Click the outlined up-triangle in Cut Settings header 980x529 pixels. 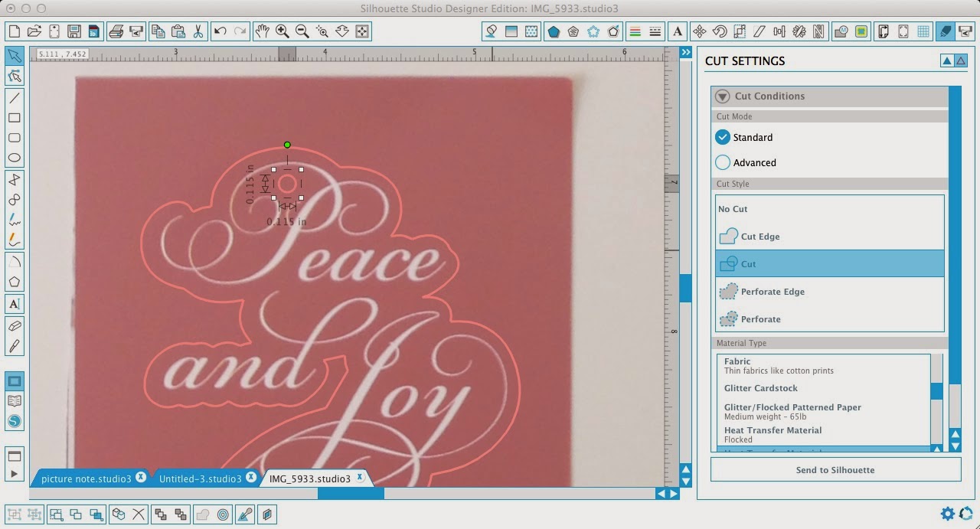(961, 61)
